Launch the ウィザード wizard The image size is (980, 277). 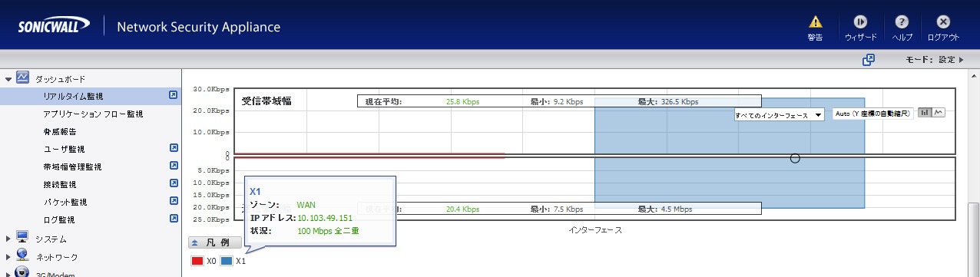tap(861, 22)
